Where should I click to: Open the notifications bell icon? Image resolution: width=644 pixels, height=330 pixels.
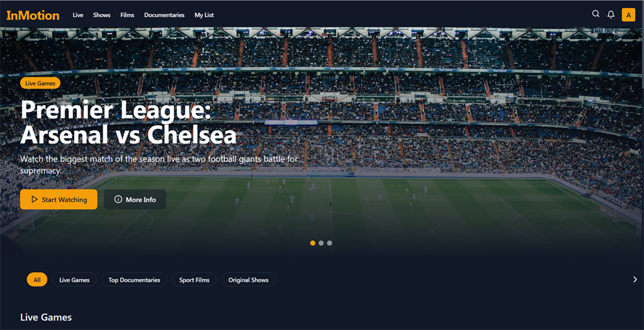611,14
